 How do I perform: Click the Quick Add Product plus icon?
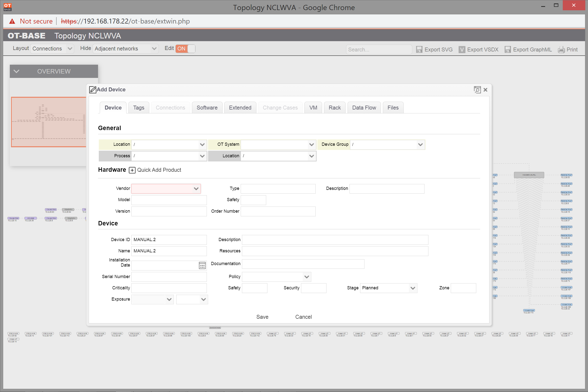click(x=132, y=170)
